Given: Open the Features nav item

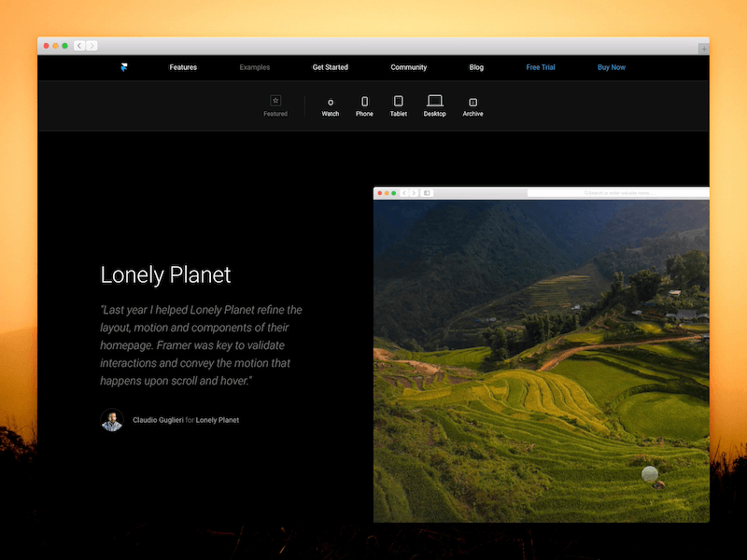Looking at the screenshot, I should click(183, 67).
